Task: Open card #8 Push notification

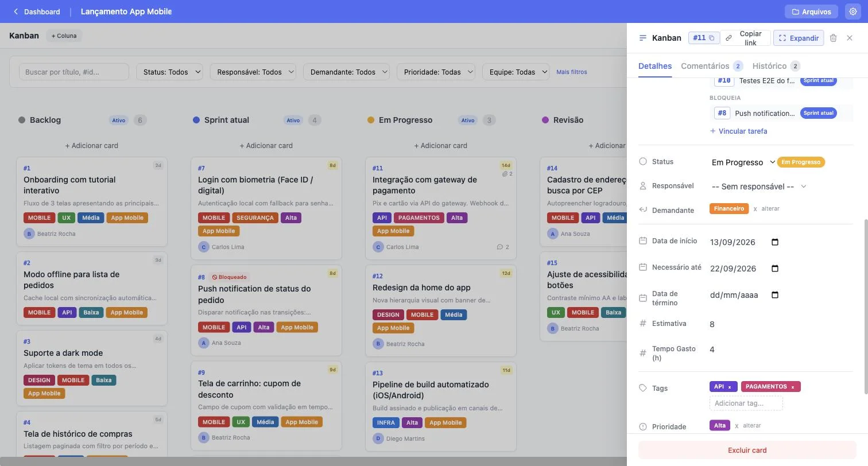Action: (x=266, y=310)
